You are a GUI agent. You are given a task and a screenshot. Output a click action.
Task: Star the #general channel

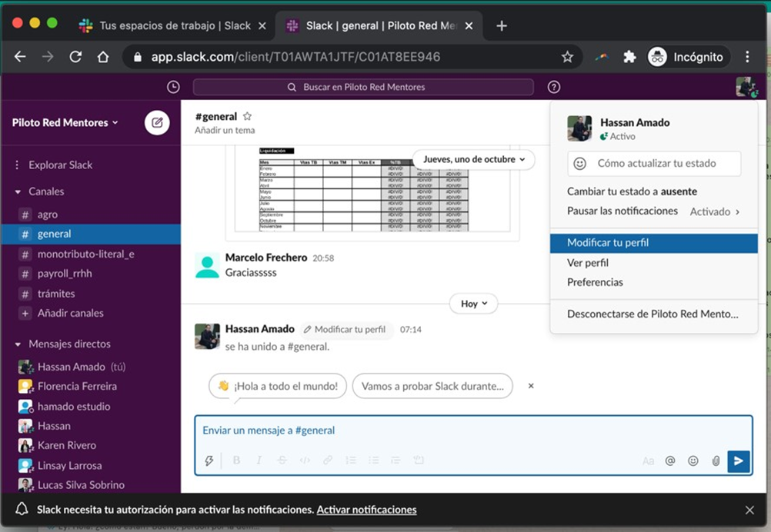tap(247, 117)
